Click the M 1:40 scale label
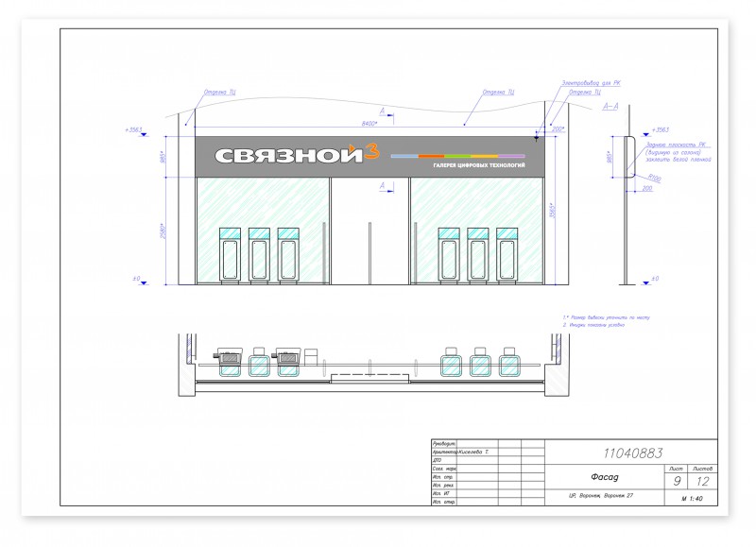756x547 pixels. point(692,499)
